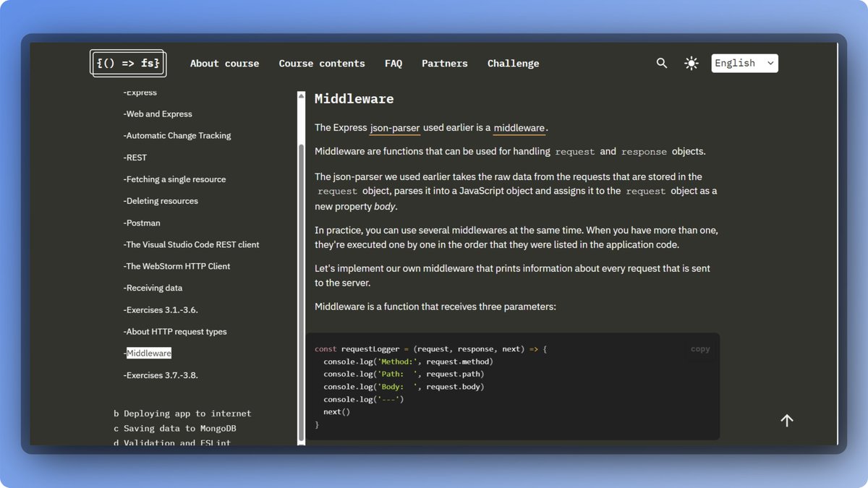Image resolution: width=868 pixels, height=488 pixels.
Task: Follow the middleware link in text
Action: tap(519, 128)
